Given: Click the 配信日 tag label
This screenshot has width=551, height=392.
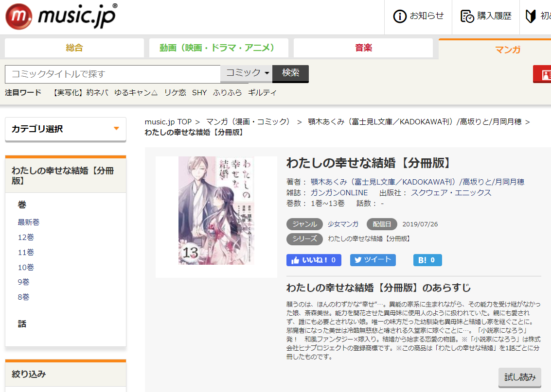Looking at the screenshot, I should click(x=382, y=224).
